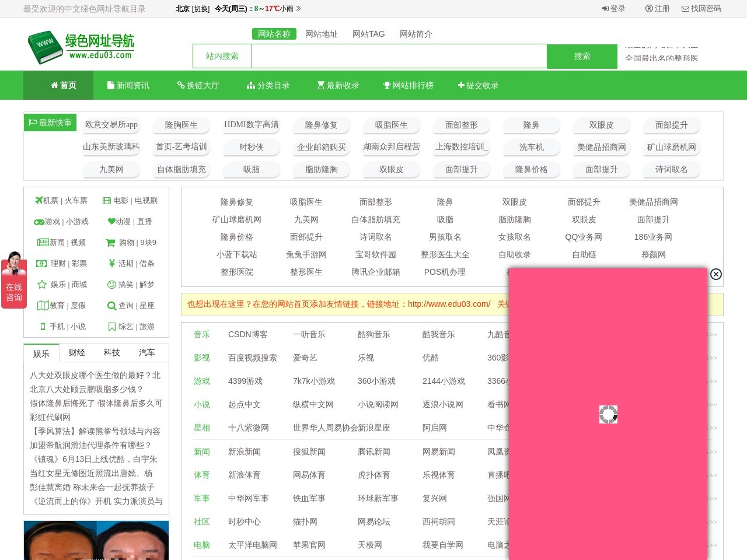Expand more video sites via 影视 row arrow
Viewport: 747px width, 560px height.
tap(713, 358)
